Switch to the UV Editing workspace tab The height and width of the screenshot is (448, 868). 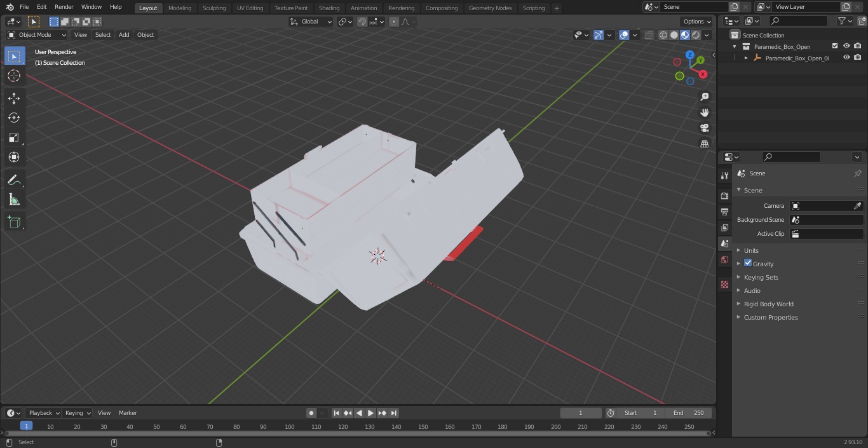click(250, 8)
